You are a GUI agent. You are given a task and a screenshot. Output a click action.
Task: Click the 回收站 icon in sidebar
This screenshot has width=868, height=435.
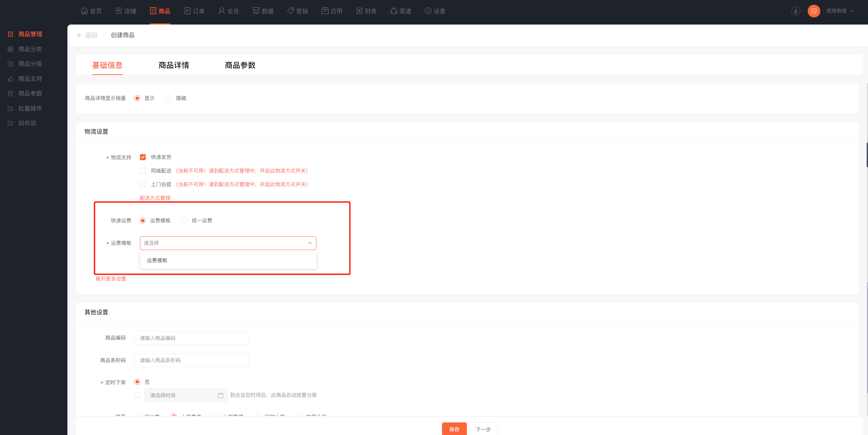[11, 123]
